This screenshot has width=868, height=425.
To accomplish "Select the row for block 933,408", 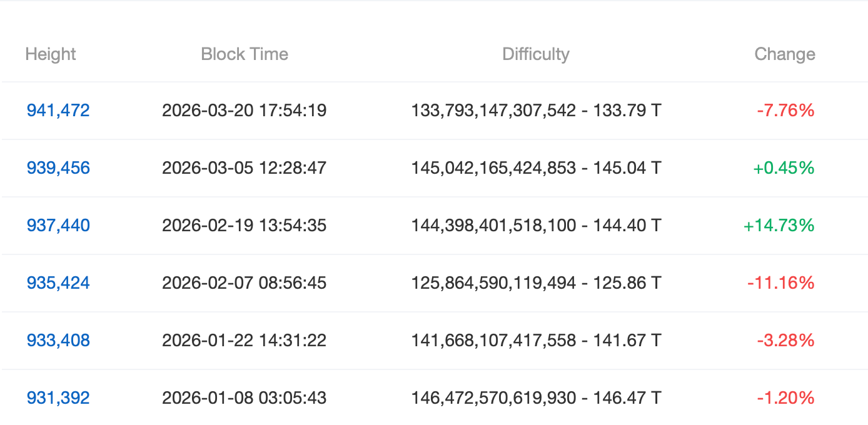I will [x=434, y=340].
